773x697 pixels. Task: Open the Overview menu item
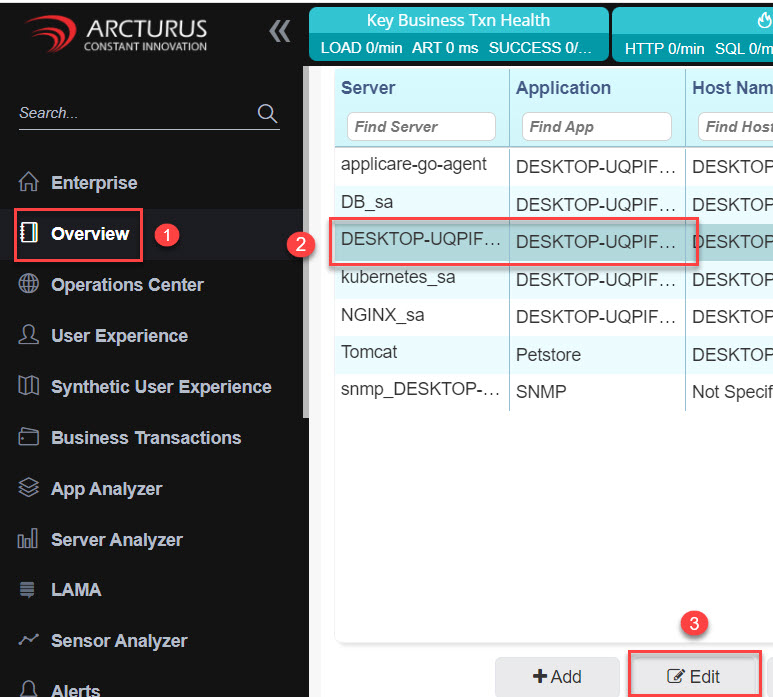click(90, 234)
